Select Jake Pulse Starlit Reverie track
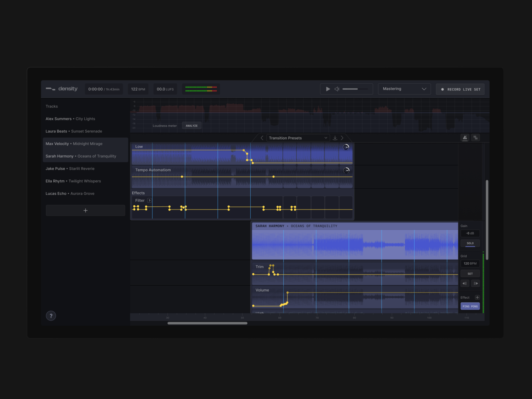This screenshot has height=399, width=532. point(70,168)
